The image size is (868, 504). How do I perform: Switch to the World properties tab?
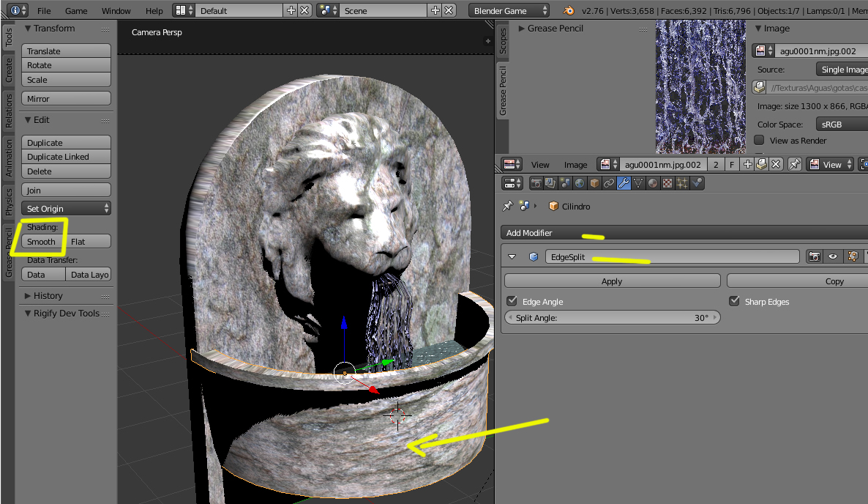(x=580, y=183)
